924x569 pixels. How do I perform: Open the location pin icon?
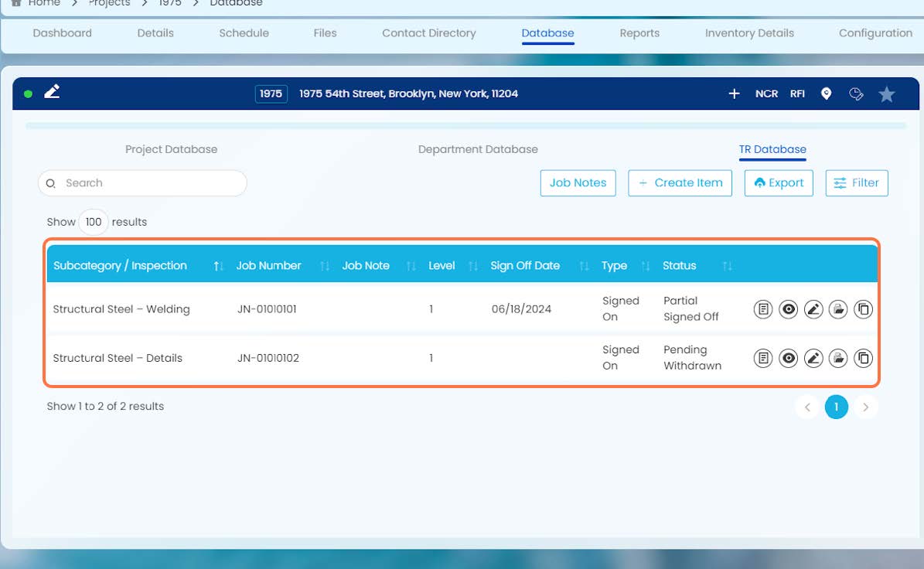[826, 94]
